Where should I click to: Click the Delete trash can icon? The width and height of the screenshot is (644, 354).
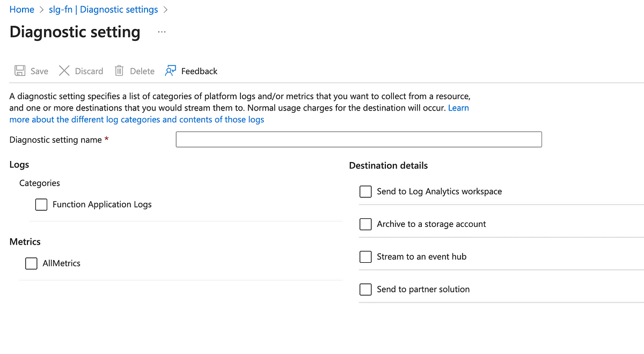[119, 71]
